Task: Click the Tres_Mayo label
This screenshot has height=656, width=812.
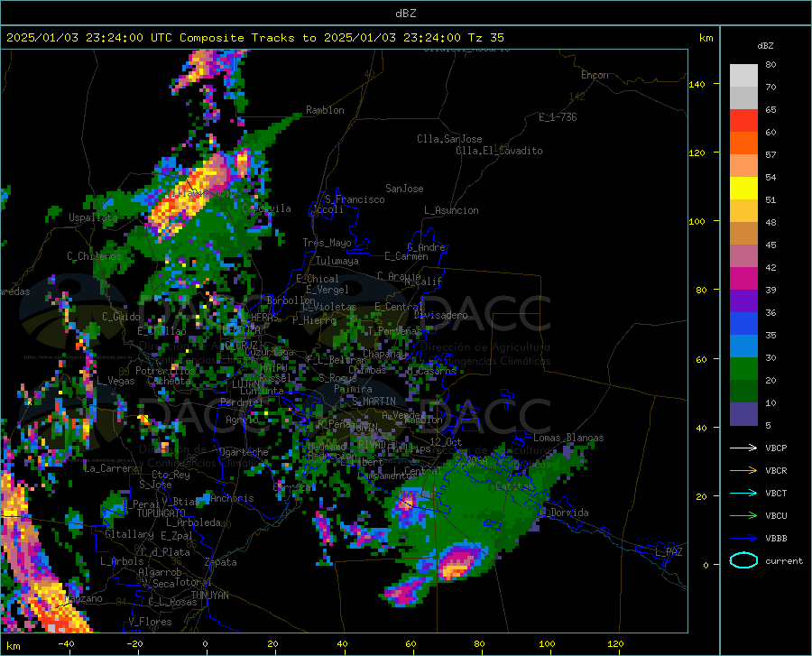Action: [x=327, y=243]
